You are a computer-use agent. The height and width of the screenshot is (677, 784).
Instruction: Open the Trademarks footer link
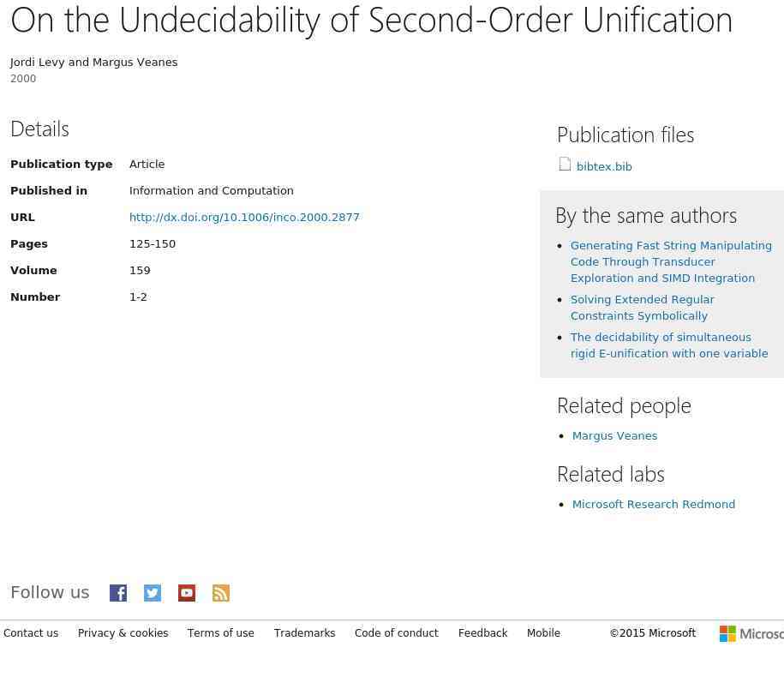pyautogui.click(x=304, y=633)
